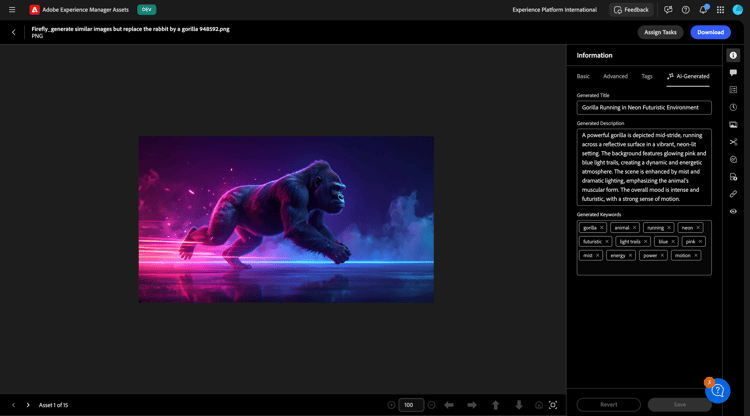This screenshot has width=750, height=416.
Task: Open Experience Platform International org switcher
Action: 554,10
